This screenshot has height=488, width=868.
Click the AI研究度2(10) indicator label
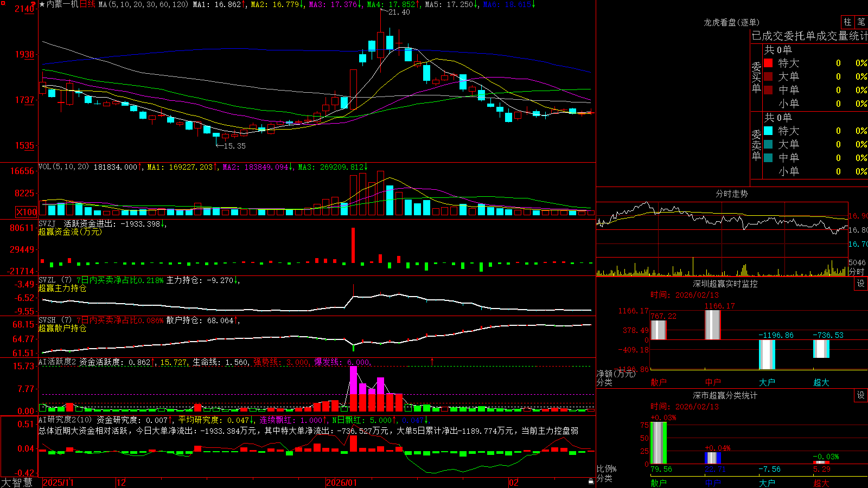[x=65, y=420]
